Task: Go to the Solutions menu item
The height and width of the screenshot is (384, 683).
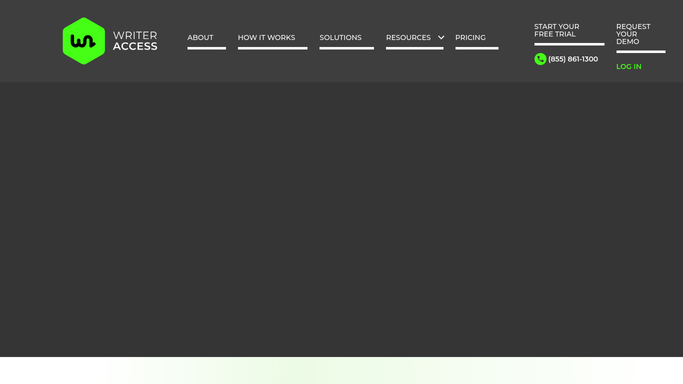Action: [x=340, y=38]
